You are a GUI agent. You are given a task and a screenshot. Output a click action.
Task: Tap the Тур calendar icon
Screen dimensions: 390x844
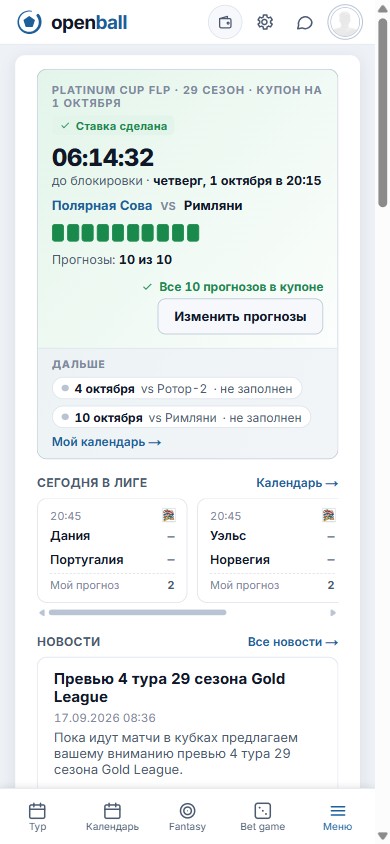(37, 811)
